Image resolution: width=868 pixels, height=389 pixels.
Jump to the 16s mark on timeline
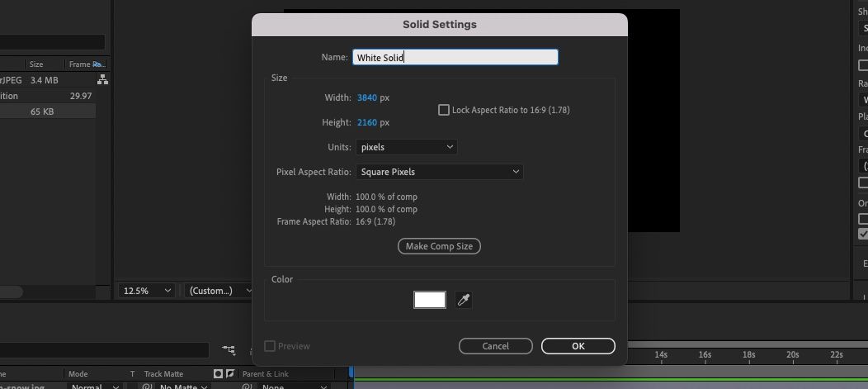point(704,354)
